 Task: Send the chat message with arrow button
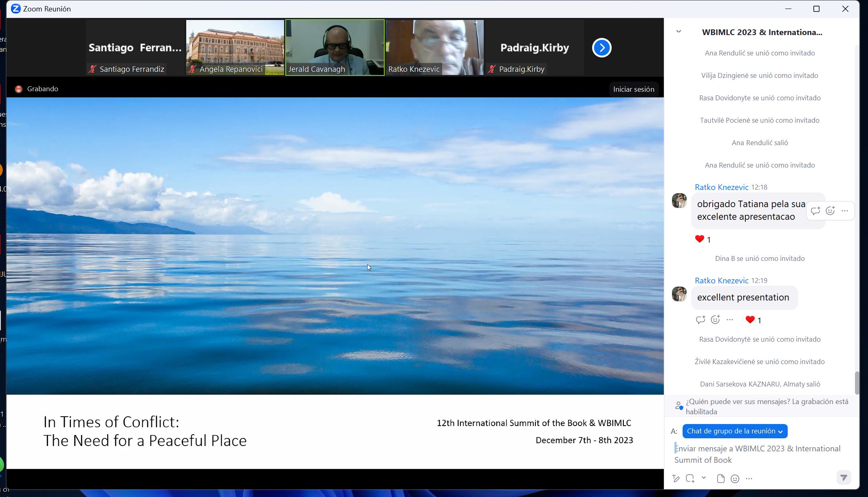click(844, 477)
